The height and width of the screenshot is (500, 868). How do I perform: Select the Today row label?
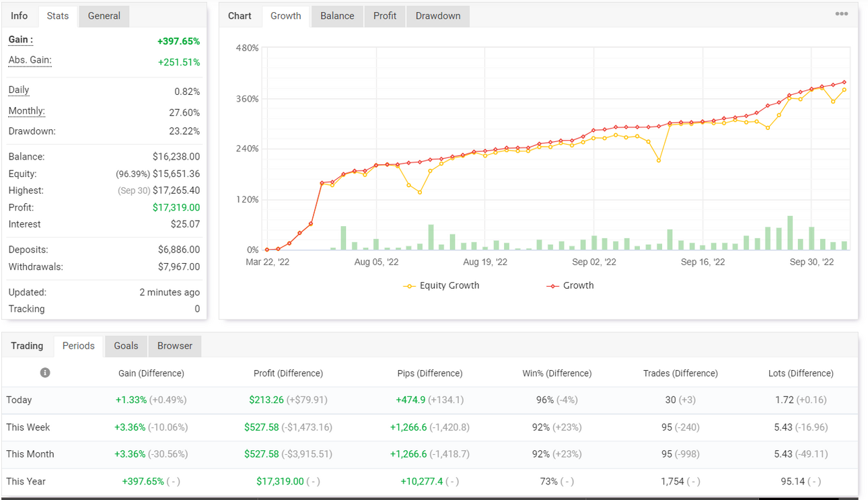pyautogui.click(x=20, y=400)
